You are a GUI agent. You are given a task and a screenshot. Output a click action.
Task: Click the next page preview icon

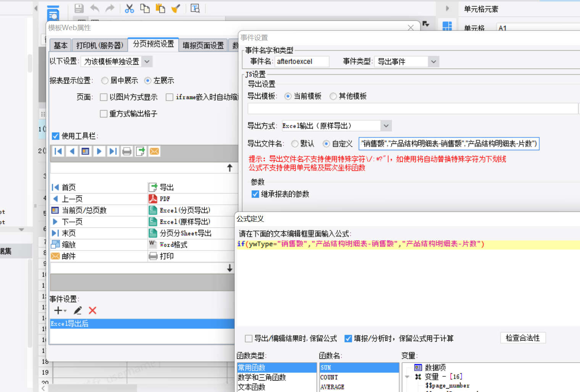click(99, 151)
